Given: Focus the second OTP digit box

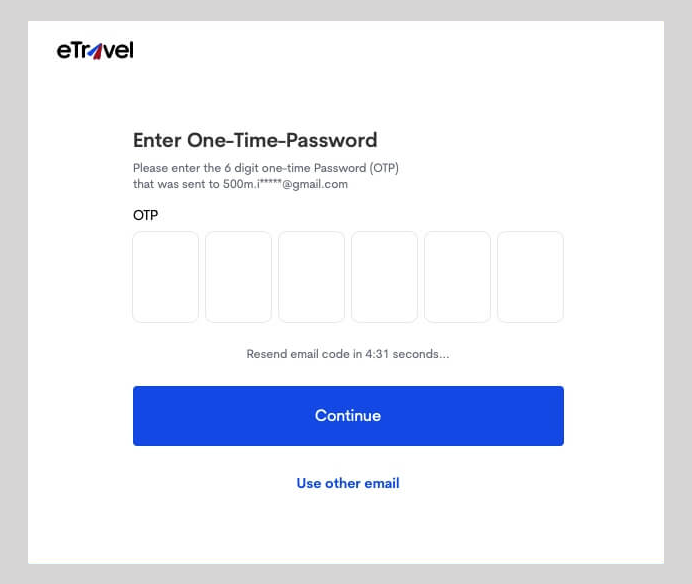Looking at the screenshot, I should 238,277.
